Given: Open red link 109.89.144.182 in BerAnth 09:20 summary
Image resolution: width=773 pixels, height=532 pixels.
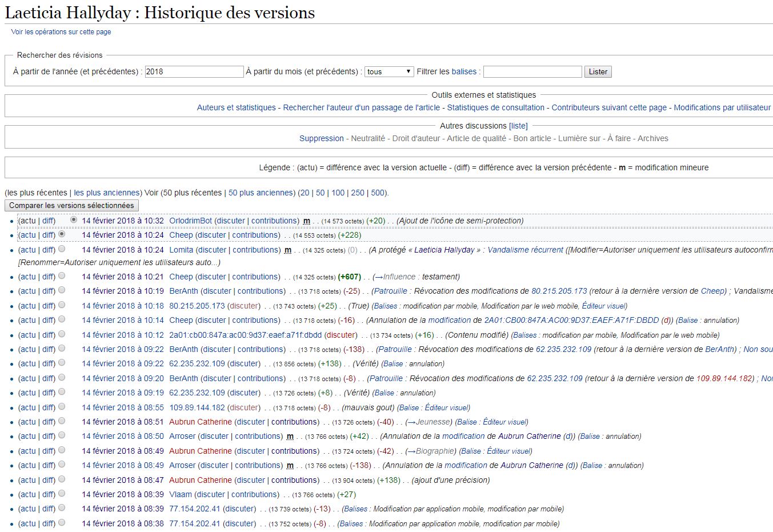Looking at the screenshot, I should pyautogui.click(x=726, y=378).
